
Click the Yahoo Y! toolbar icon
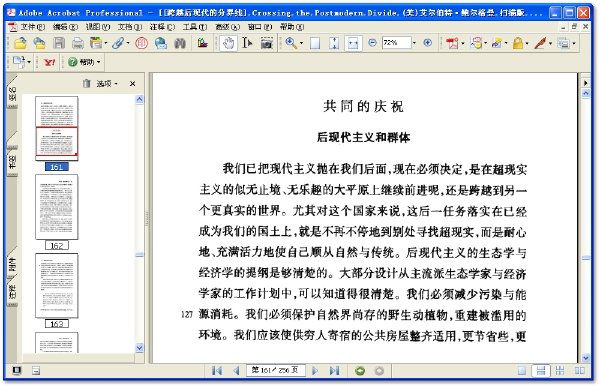pyautogui.click(x=49, y=62)
